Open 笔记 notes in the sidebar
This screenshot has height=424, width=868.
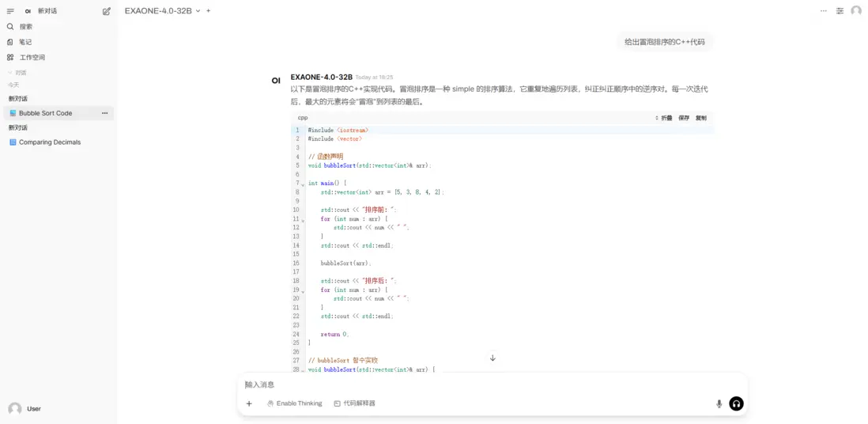coord(58,42)
